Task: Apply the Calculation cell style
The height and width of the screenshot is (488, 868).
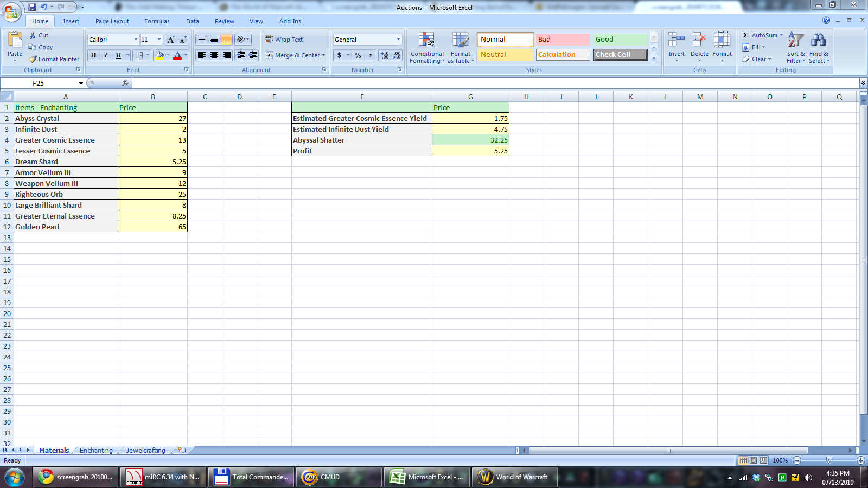Action: tap(563, 55)
